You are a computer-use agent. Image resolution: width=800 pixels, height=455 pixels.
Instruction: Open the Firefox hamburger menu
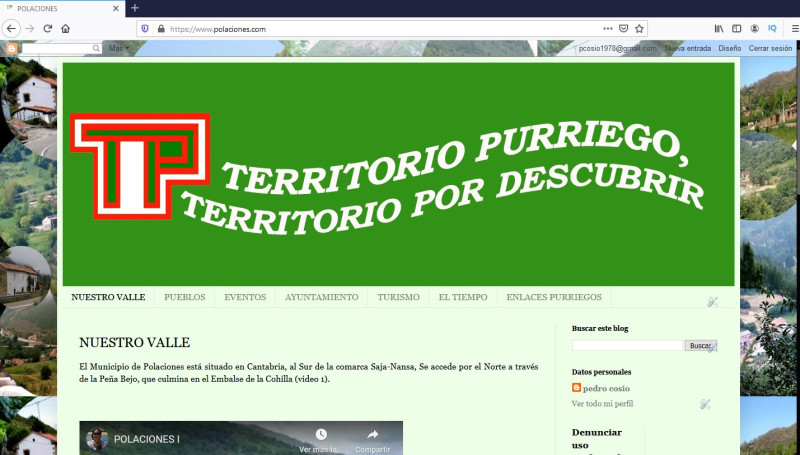(x=795, y=29)
